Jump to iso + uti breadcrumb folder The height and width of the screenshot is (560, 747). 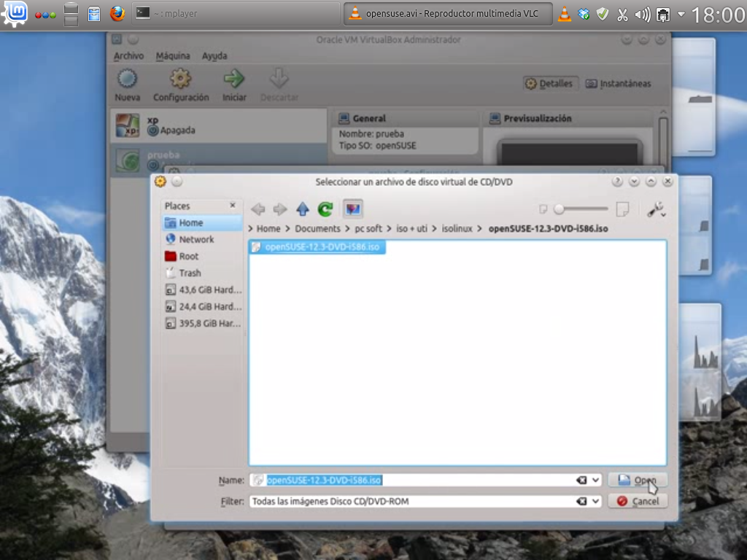click(x=411, y=228)
